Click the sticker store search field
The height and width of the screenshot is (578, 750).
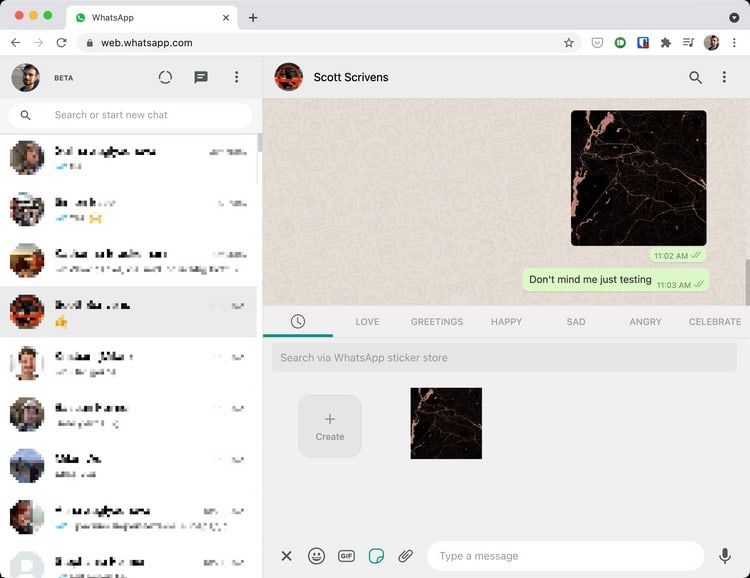(x=504, y=358)
